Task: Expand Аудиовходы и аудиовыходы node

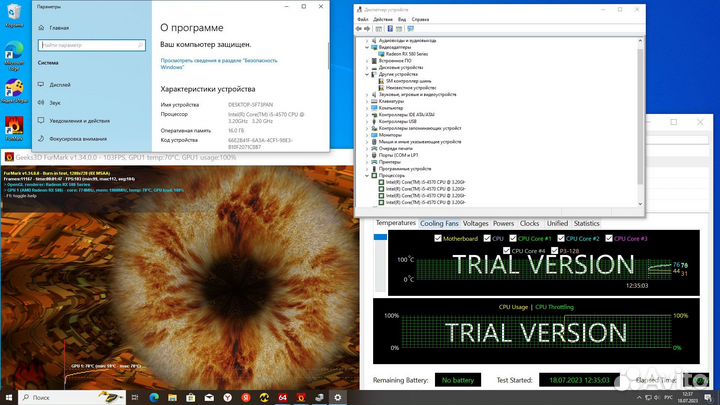Action: [x=367, y=40]
